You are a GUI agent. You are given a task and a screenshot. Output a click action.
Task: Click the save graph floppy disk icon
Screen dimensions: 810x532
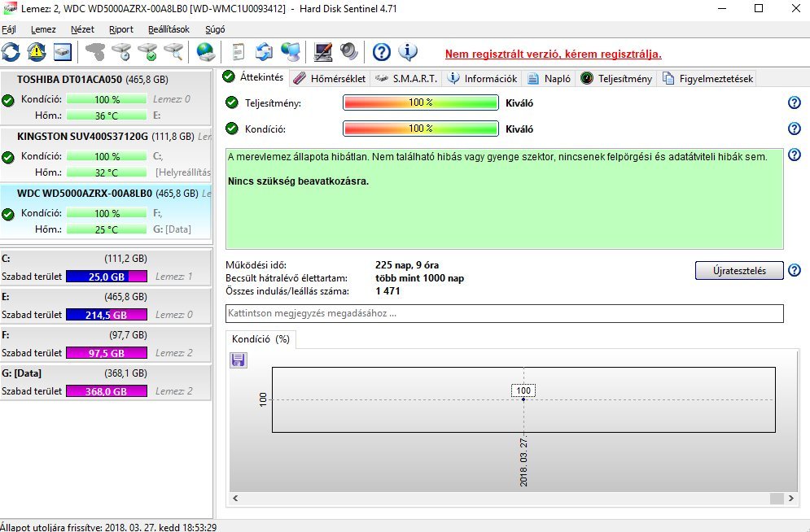tap(239, 360)
